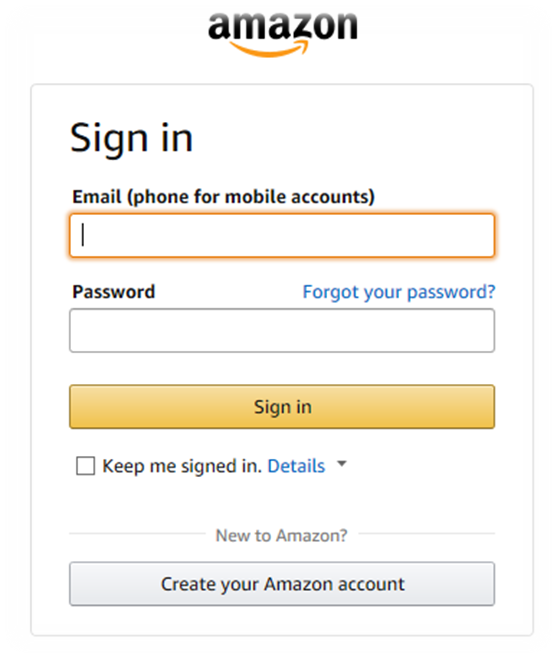Focus the Password input field

coord(282,331)
